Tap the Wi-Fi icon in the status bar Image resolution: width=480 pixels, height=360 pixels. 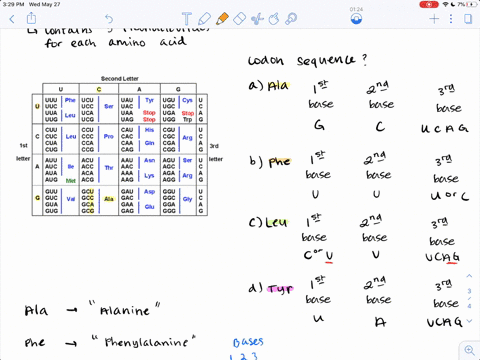[x=445, y=4]
